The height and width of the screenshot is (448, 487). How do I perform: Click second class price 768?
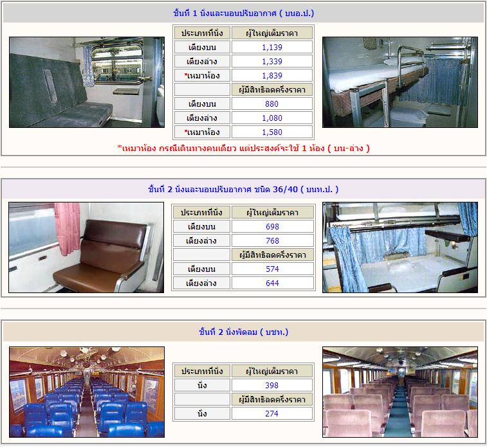pyautogui.click(x=272, y=241)
